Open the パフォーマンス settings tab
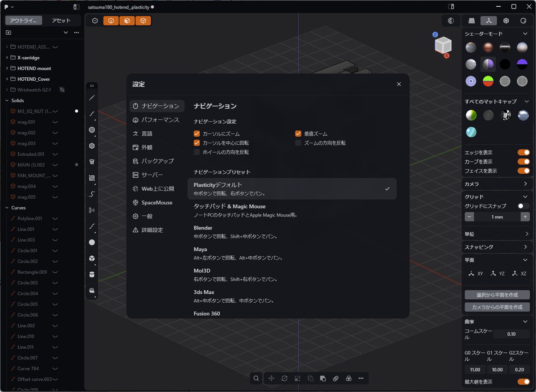The width and height of the screenshot is (536, 392). [x=157, y=120]
